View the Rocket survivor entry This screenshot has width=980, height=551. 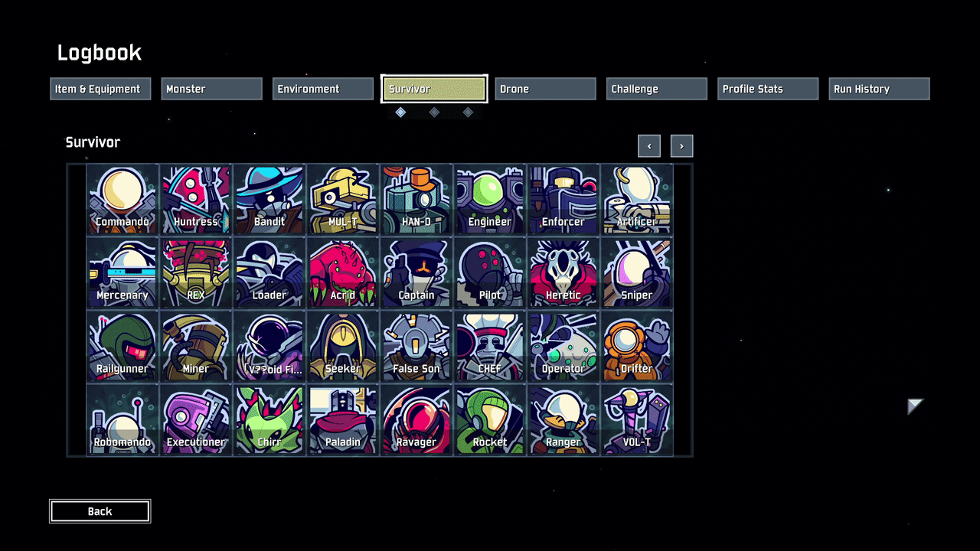pos(490,419)
